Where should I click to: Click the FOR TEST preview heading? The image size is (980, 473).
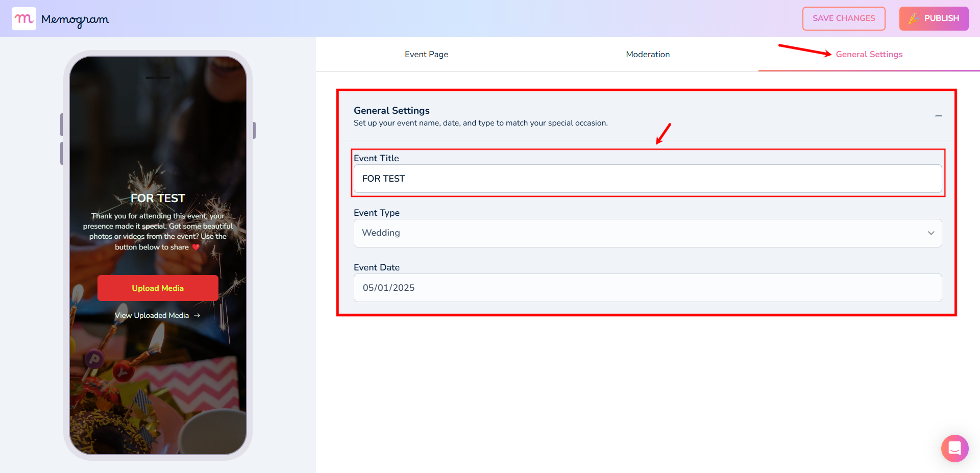tap(158, 198)
